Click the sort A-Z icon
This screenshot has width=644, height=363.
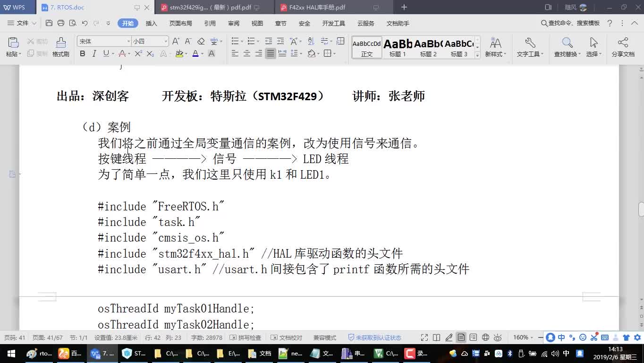[x=311, y=42]
